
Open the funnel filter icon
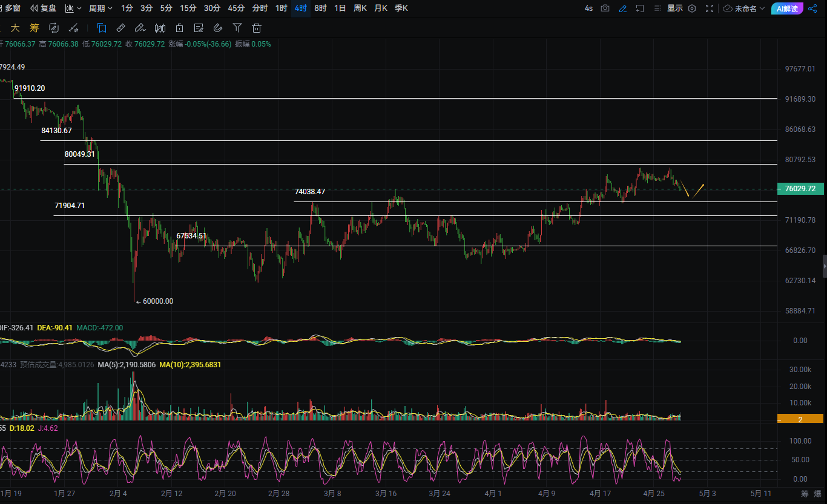[237, 28]
